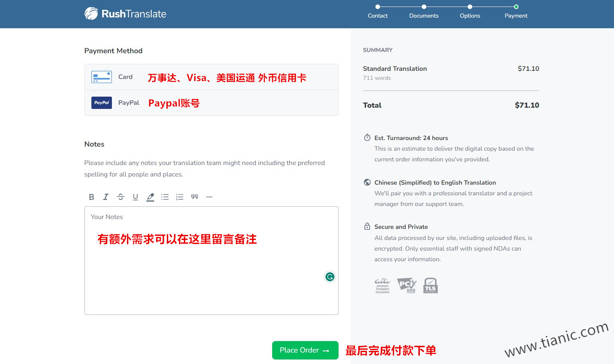The height and width of the screenshot is (364, 614).
Task: Click the 711 words label
Action: pyautogui.click(x=377, y=78)
